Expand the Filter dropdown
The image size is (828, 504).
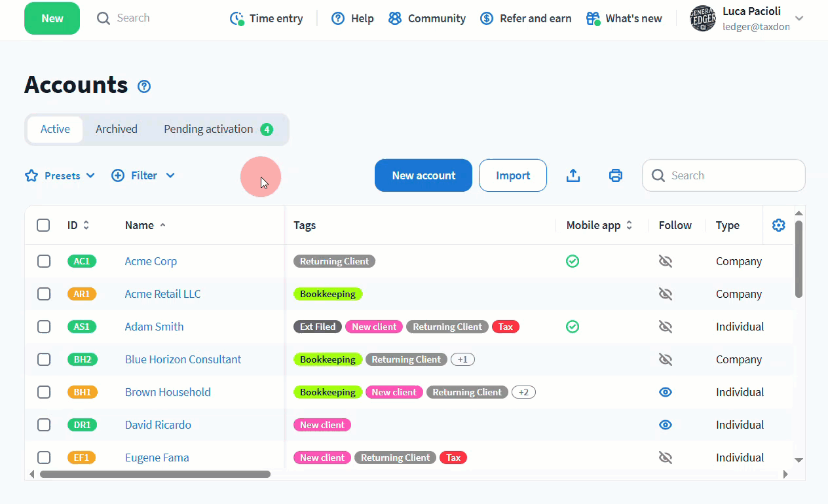click(143, 175)
